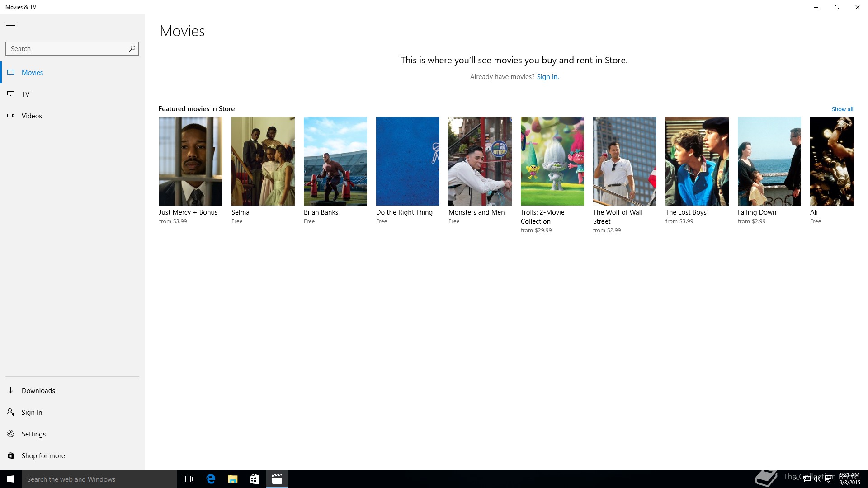Click the search magnifier icon
Viewport: 868px width, 488px height.
[x=132, y=49]
